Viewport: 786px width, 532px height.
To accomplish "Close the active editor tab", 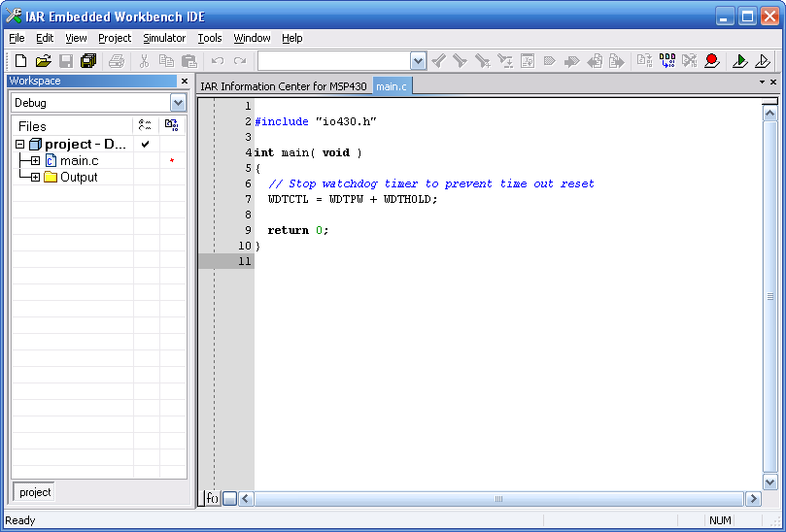I will point(773,82).
